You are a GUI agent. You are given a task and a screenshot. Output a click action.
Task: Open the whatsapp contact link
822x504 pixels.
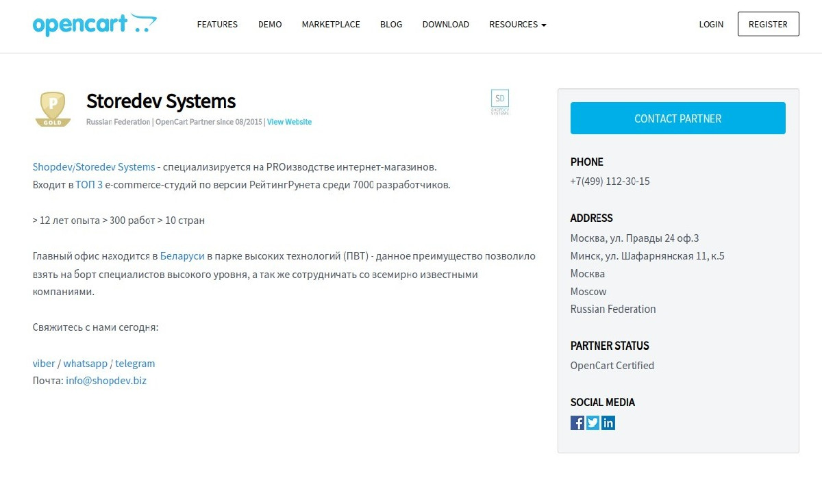click(86, 364)
